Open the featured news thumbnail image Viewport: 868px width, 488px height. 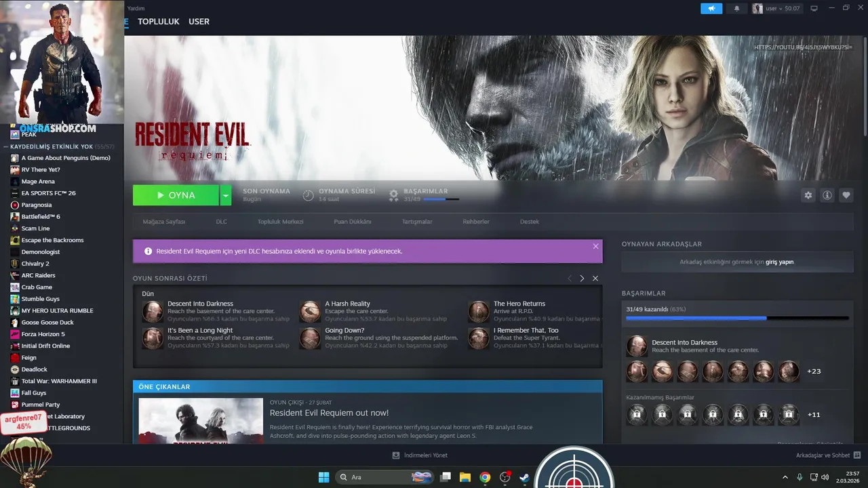coord(201,421)
